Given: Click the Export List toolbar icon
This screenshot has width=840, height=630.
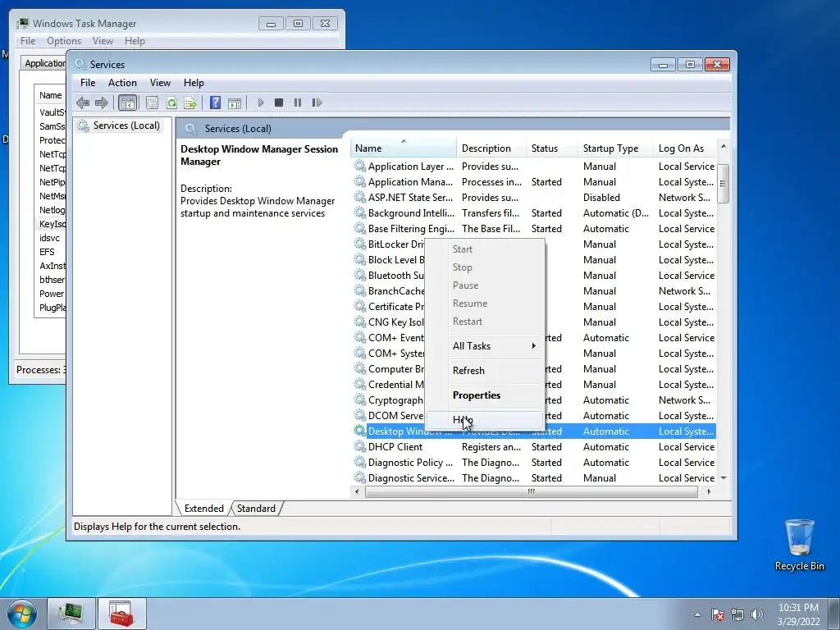Looking at the screenshot, I should coord(190,103).
